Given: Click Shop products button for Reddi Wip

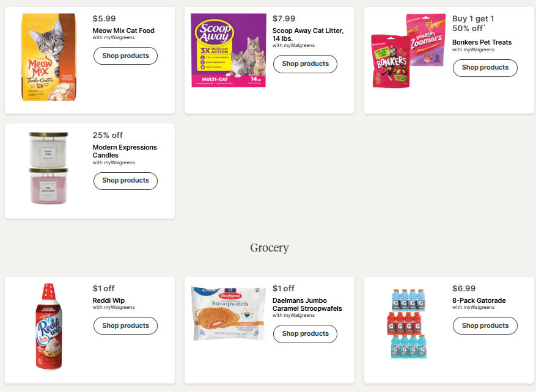Looking at the screenshot, I should click(125, 326).
